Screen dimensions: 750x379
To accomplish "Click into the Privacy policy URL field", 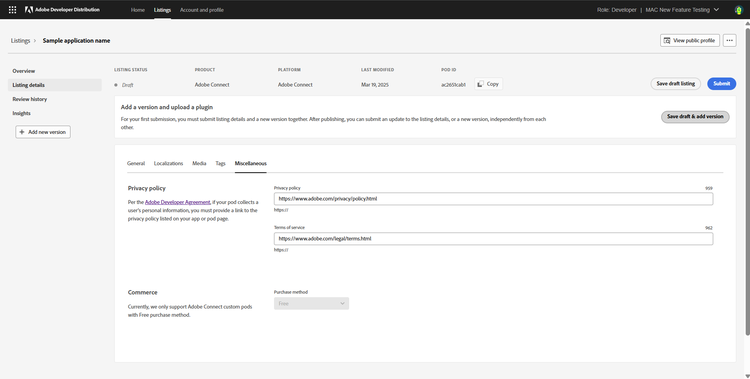I will [493, 199].
